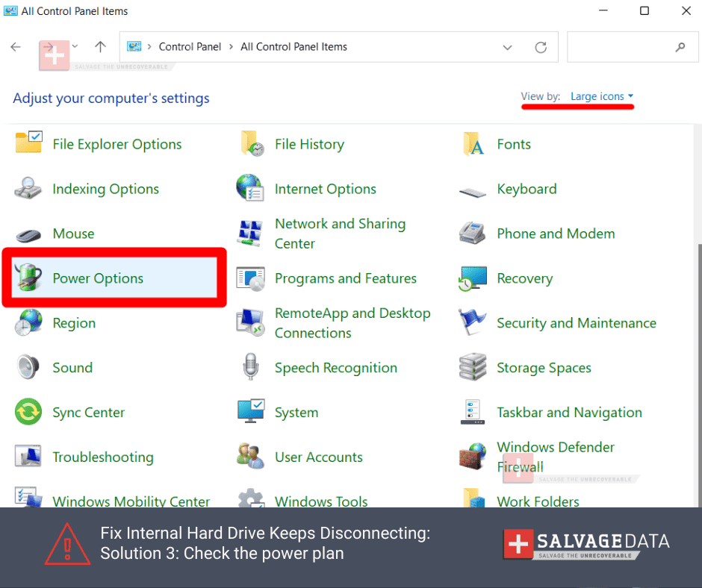Viewport: 702px width, 588px height.
Task: Click Windows Defender Firewall brick icon
Action: 473,455
